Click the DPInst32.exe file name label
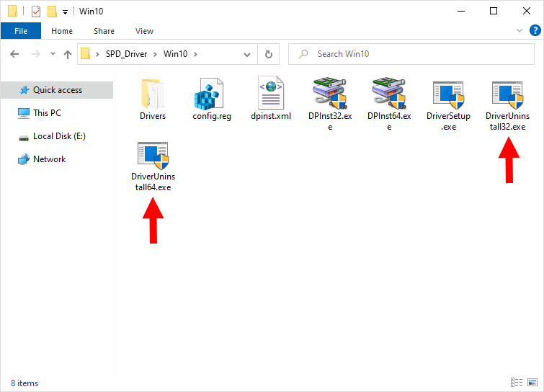This screenshot has width=544, height=392. 330,121
